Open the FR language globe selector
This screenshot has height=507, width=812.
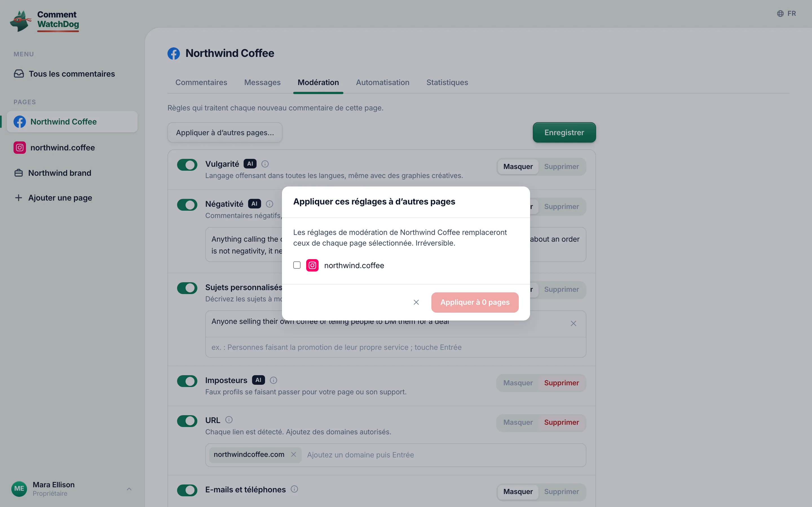pos(786,14)
